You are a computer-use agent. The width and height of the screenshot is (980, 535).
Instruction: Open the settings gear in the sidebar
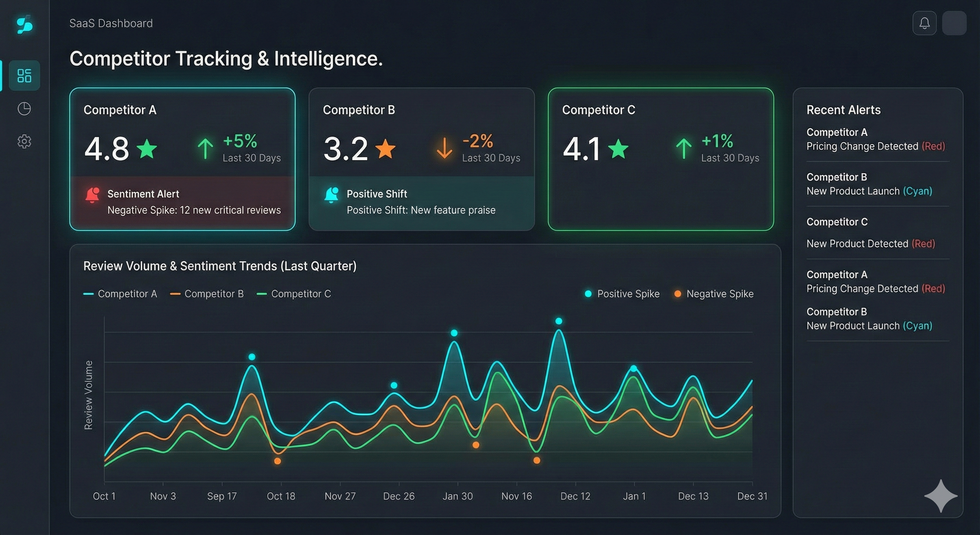pyautogui.click(x=24, y=141)
